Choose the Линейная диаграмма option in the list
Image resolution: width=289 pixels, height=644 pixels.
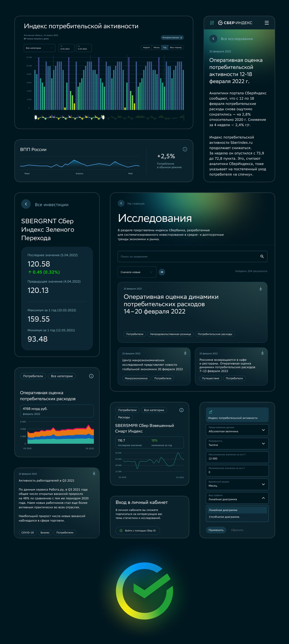237,510
